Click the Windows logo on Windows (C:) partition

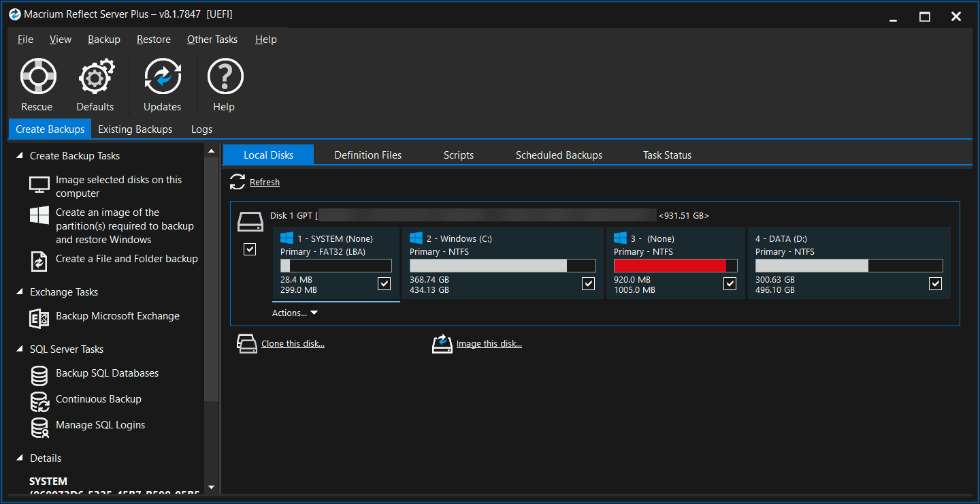coord(416,238)
